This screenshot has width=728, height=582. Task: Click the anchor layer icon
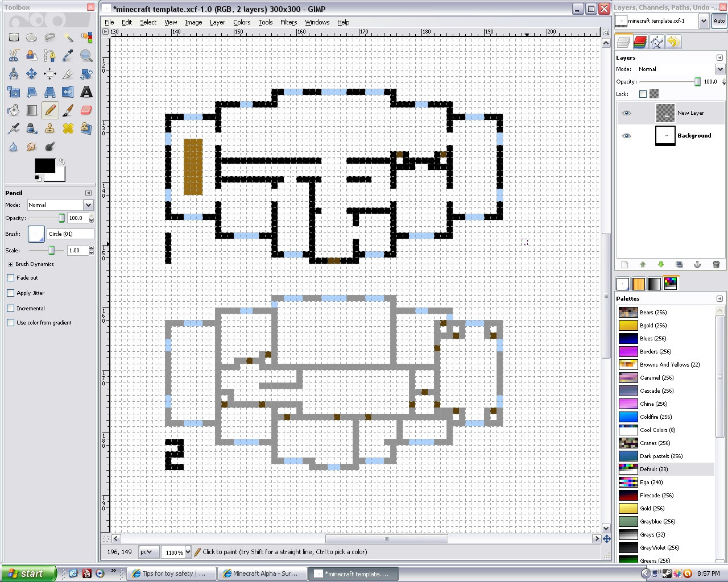(x=697, y=265)
